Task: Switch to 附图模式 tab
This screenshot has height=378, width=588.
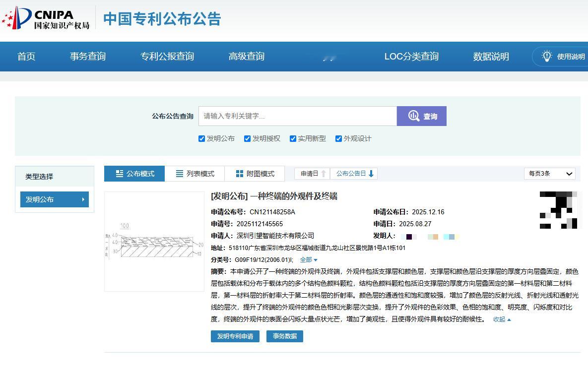Action: [255, 174]
